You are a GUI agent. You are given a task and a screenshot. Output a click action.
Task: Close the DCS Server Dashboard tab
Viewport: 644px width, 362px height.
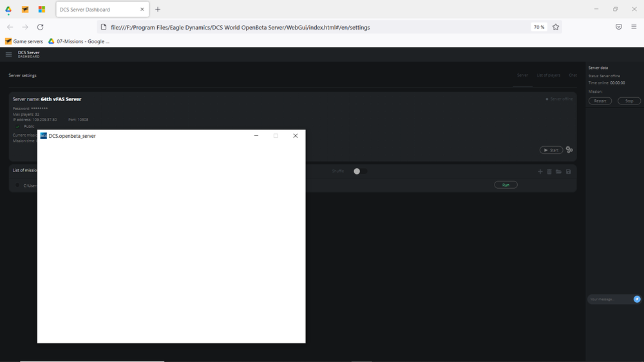point(142,9)
